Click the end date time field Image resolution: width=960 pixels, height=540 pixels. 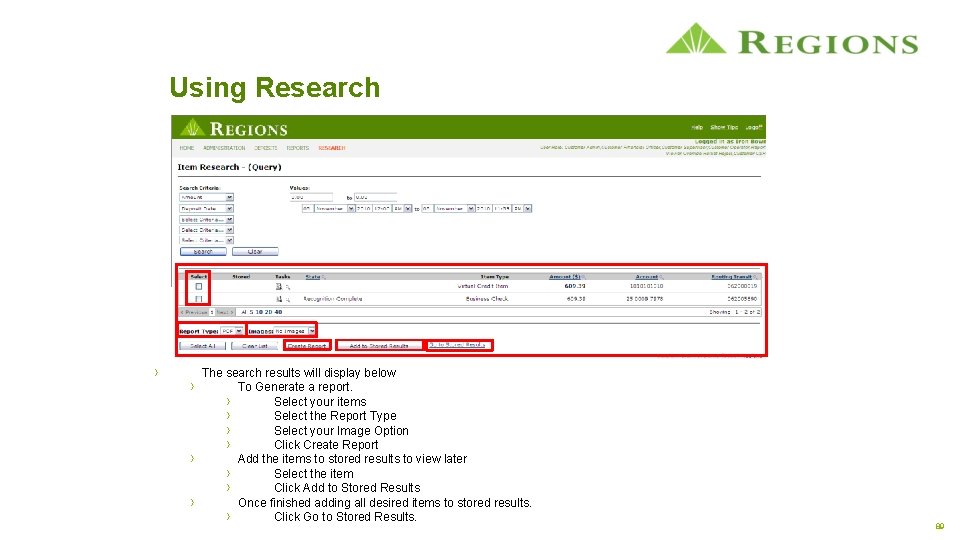(501, 209)
